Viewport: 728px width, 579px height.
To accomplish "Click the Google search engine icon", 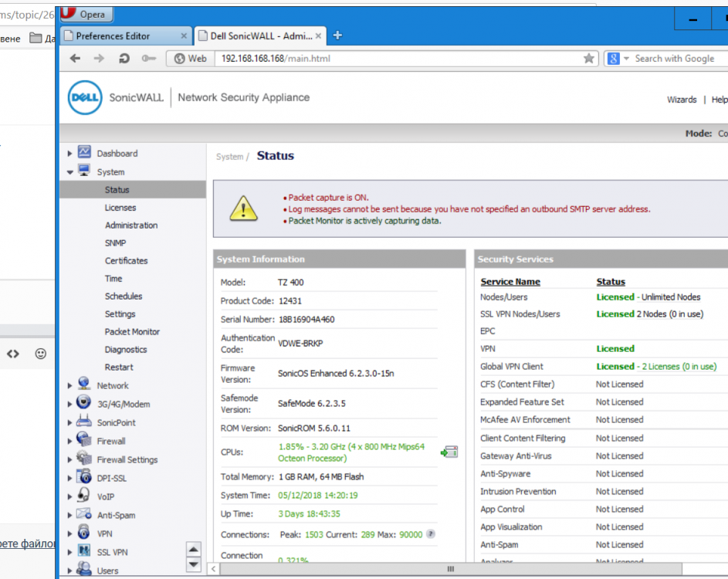I will (613, 59).
